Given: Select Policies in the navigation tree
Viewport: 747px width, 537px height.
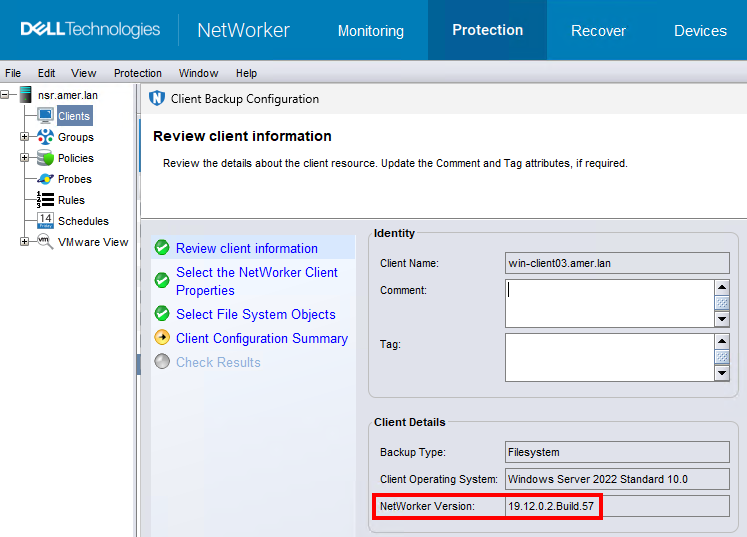Looking at the screenshot, I should tap(76, 158).
